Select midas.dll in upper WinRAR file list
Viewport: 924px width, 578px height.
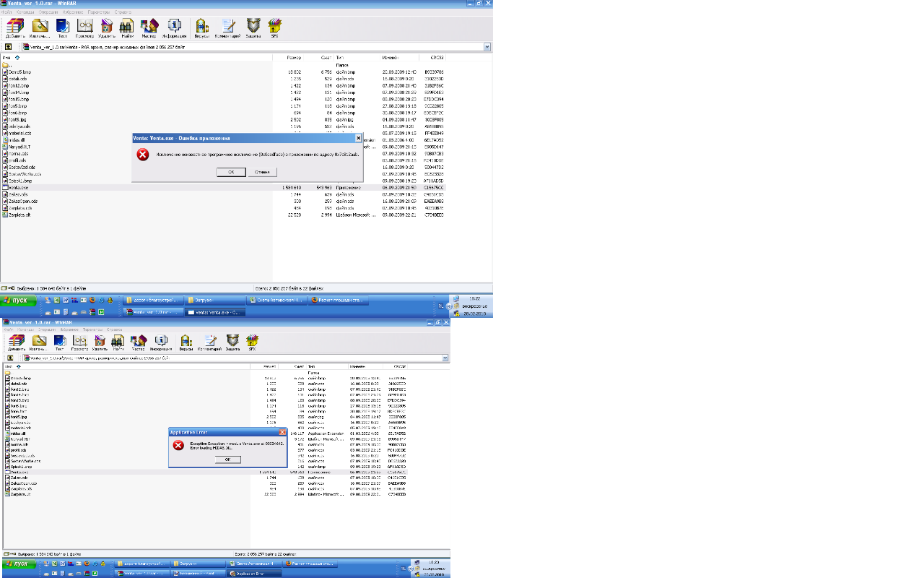[x=17, y=140]
